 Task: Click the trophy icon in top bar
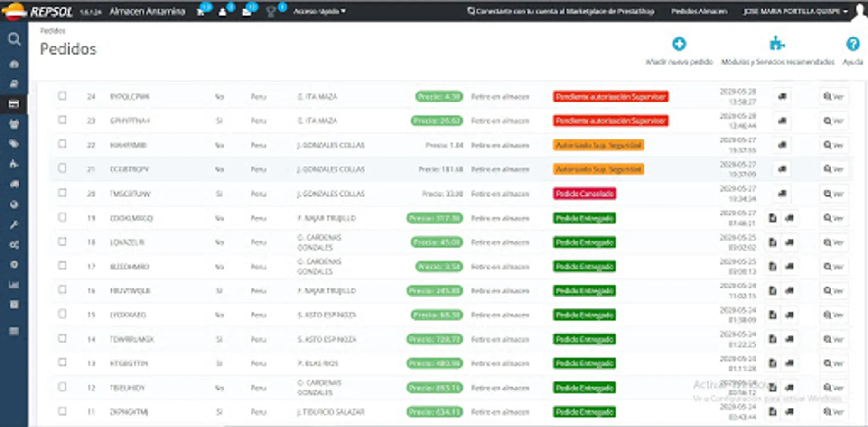pyautogui.click(x=271, y=11)
